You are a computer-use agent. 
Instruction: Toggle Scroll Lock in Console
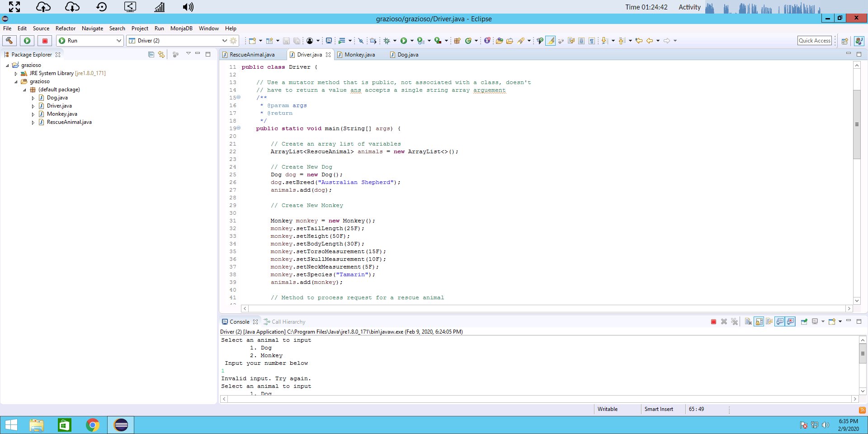coord(759,322)
